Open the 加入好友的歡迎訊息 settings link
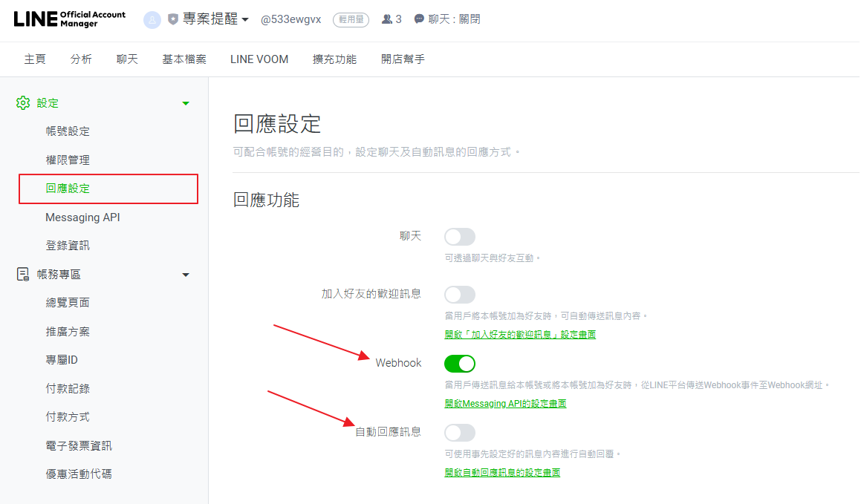The height and width of the screenshot is (504, 864). click(x=520, y=334)
